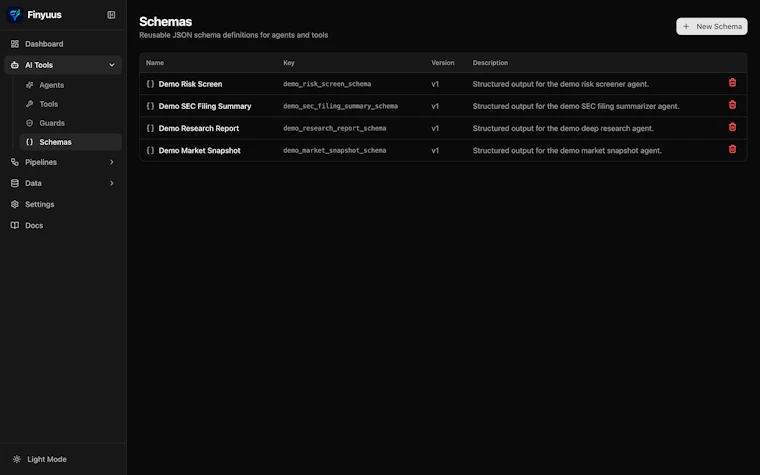
Task: Delete the Demo SEC Filing Summary schema
Action: pos(732,105)
